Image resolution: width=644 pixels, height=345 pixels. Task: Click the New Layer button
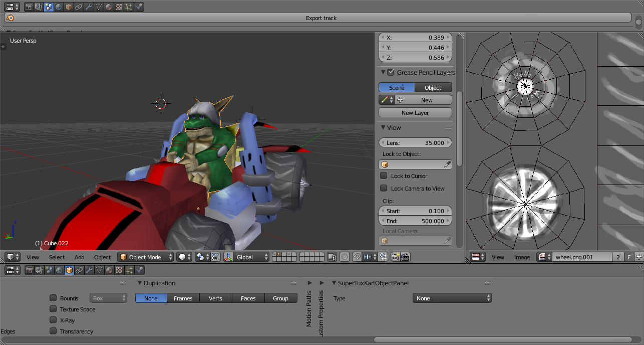[x=415, y=113]
